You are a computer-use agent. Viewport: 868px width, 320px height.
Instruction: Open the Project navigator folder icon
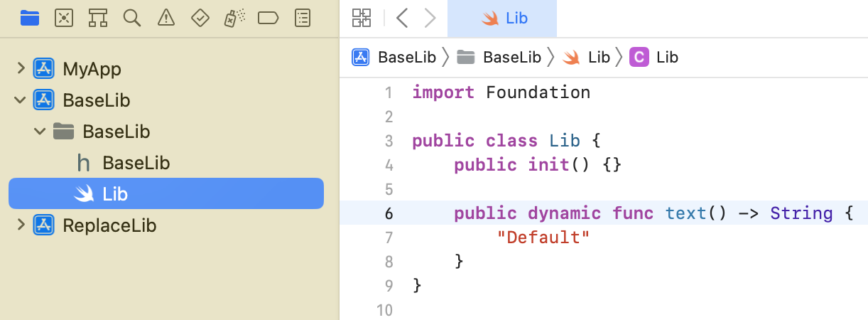(x=30, y=18)
